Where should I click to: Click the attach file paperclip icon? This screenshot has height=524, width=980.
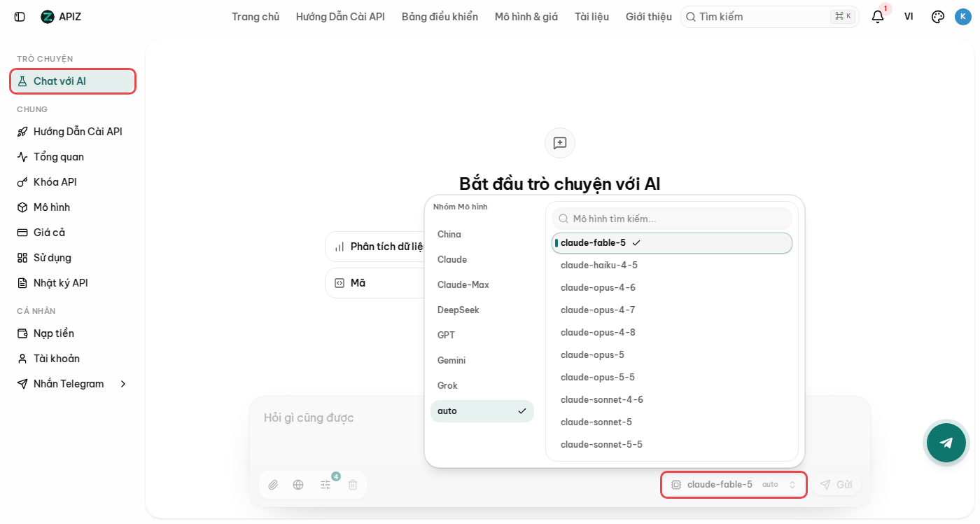point(273,485)
